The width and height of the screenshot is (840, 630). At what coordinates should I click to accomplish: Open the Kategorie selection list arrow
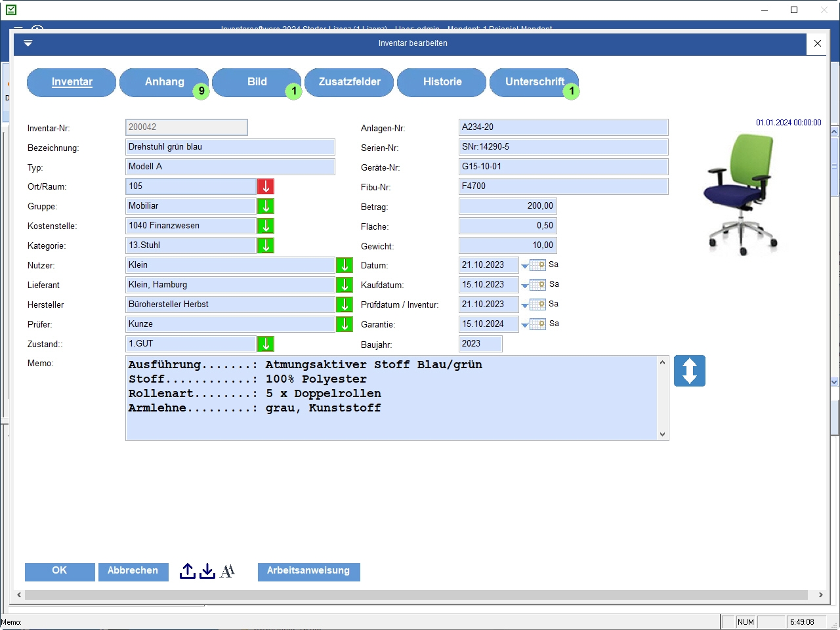(x=266, y=245)
